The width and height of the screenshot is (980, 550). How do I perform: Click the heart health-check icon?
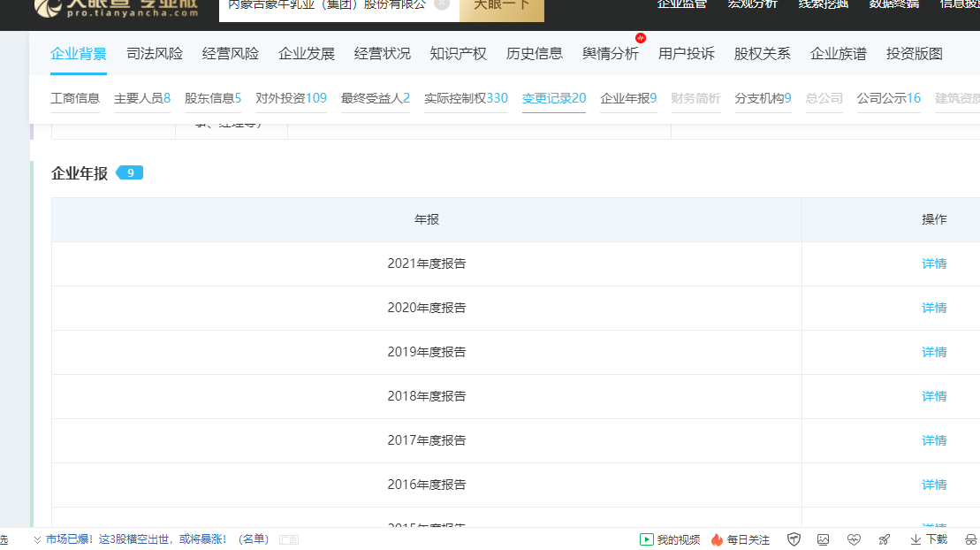(854, 539)
